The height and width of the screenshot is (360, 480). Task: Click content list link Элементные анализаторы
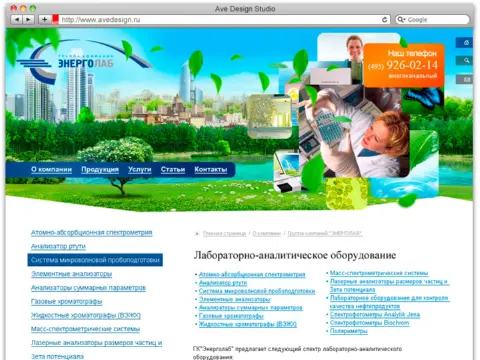(234, 299)
